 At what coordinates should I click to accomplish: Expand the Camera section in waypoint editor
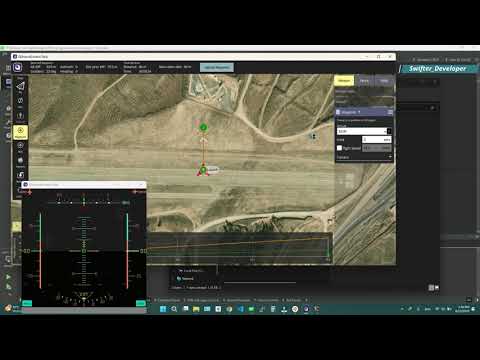(364, 157)
